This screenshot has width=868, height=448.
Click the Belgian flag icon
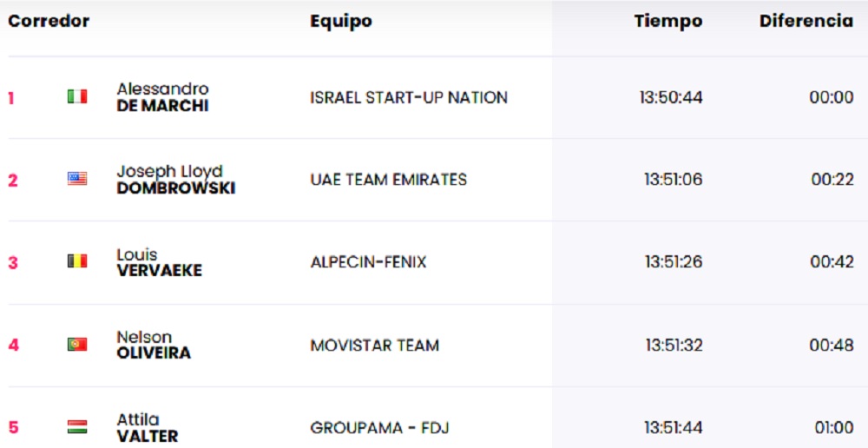77,261
